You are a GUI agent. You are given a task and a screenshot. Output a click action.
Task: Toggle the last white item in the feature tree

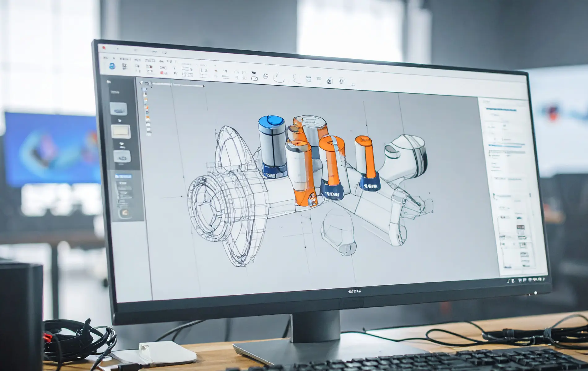pyautogui.click(x=149, y=134)
